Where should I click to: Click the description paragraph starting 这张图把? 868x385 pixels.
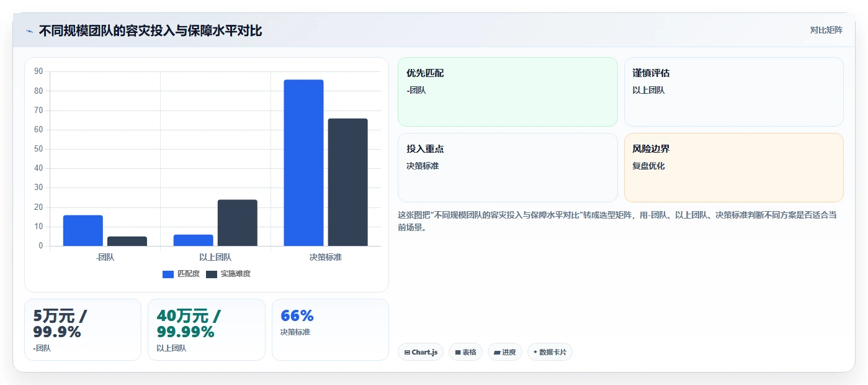[617, 221]
